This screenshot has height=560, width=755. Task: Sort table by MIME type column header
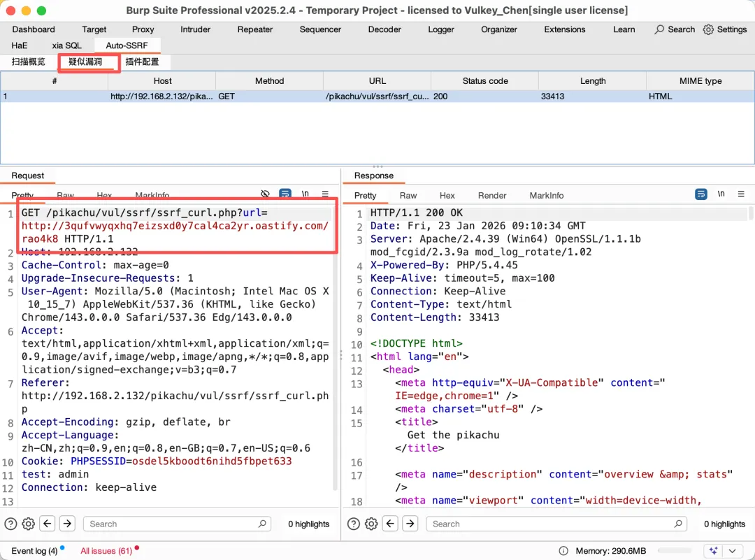pyautogui.click(x=700, y=81)
